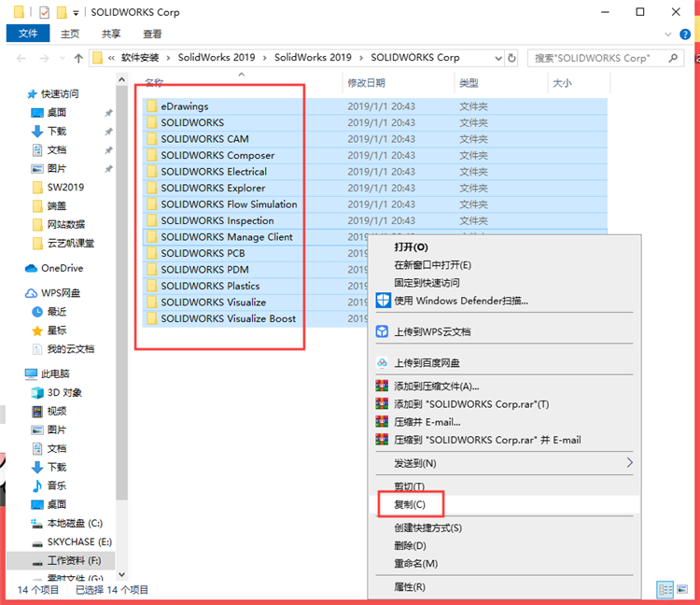Sort by 大小 column header

(x=579, y=83)
